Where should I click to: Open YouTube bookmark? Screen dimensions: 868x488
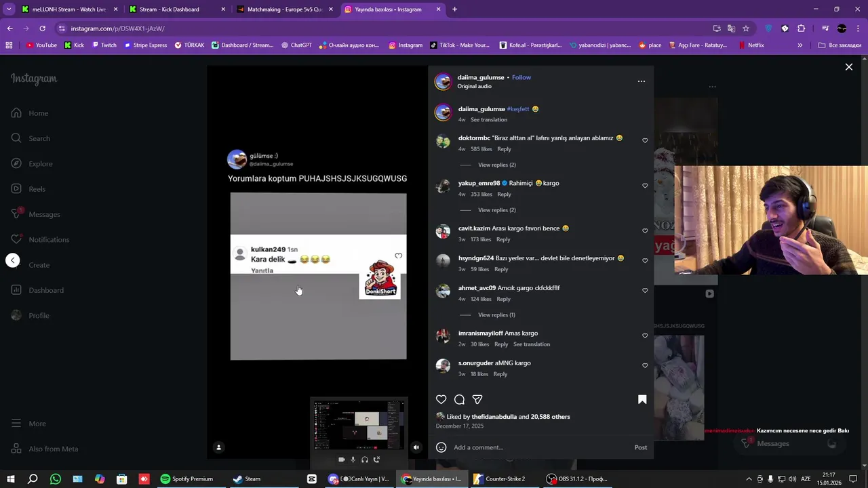click(x=41, y=45)
